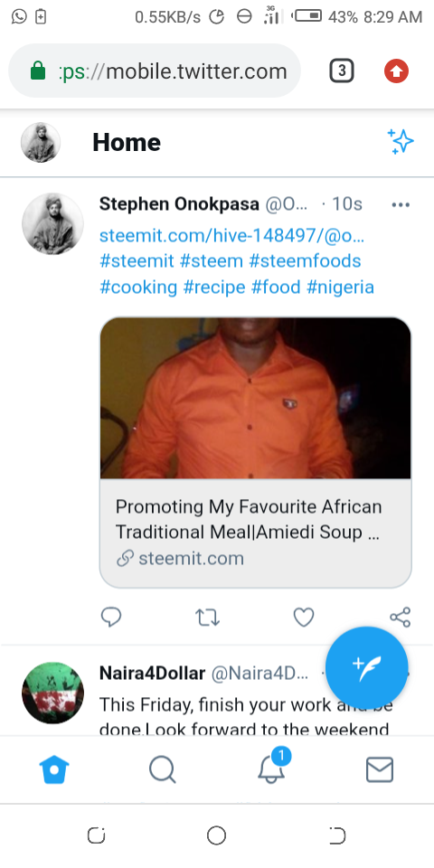Expand the tweet options three-dot menu
The height and width of the screenshot is (868, 434).
pyautogui.click(x=401, y=205)
